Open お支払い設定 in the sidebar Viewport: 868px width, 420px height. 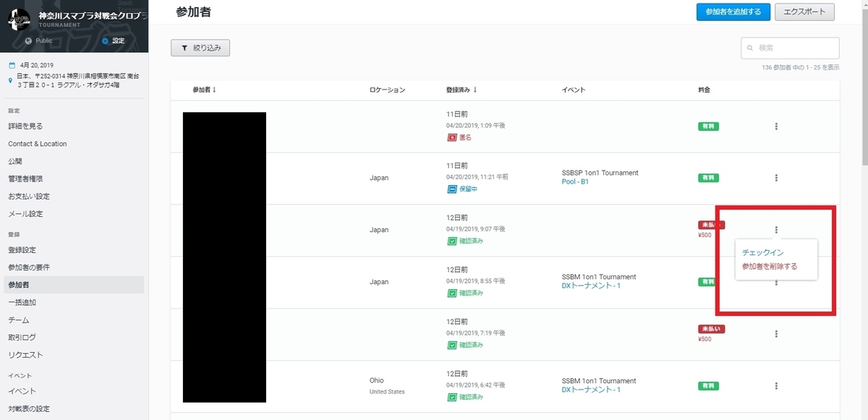coord(29,197)
